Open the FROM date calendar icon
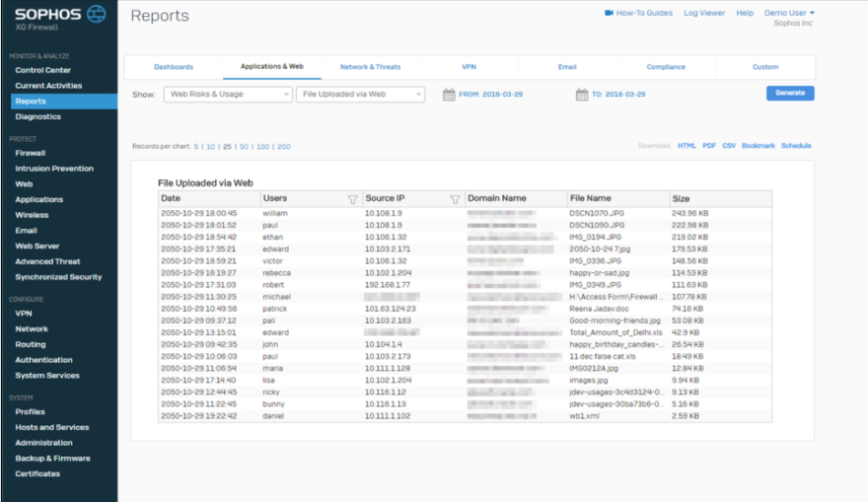868x502 pixels. pos(449,95)
